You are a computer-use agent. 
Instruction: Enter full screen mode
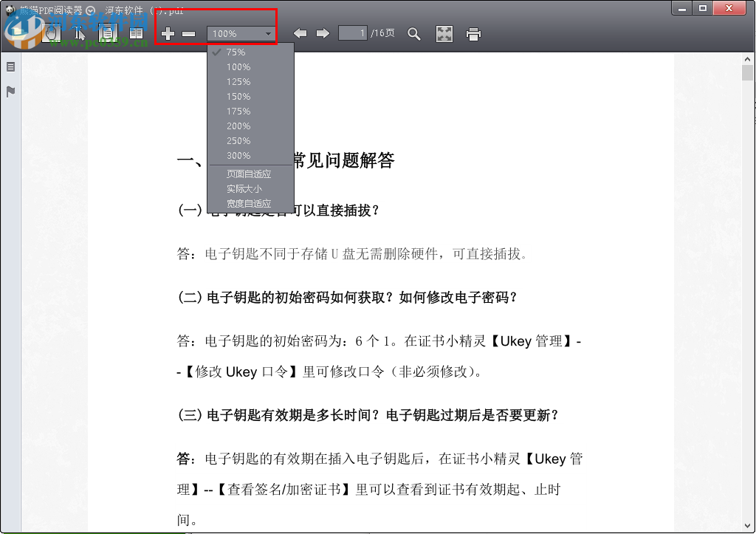[444, 33]
